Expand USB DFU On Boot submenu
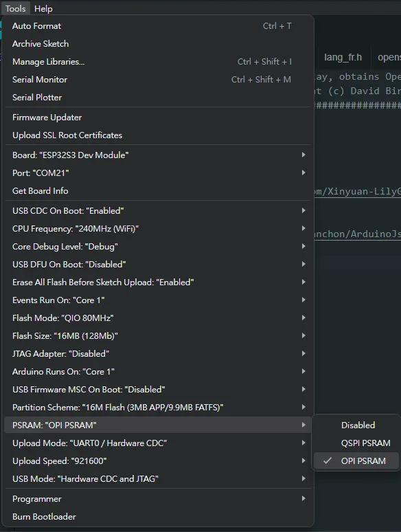401x532 pixels. (158, 265)
